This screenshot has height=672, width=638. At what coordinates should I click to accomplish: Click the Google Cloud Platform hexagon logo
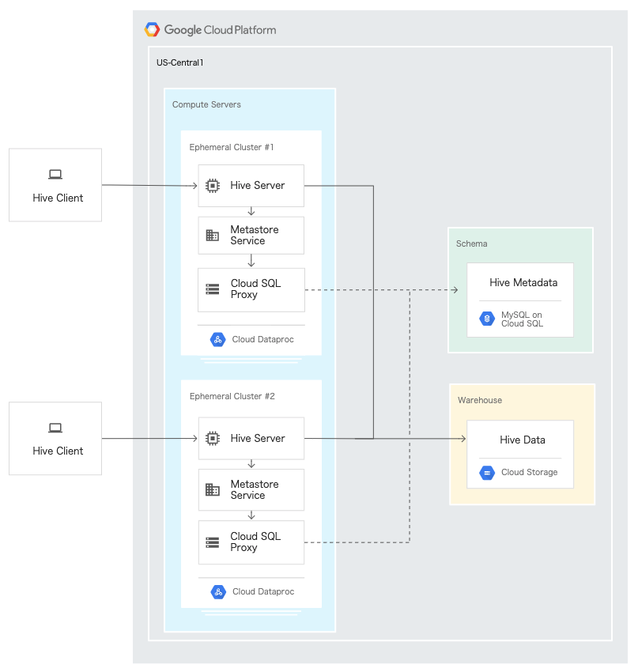[x=152, y=29]
